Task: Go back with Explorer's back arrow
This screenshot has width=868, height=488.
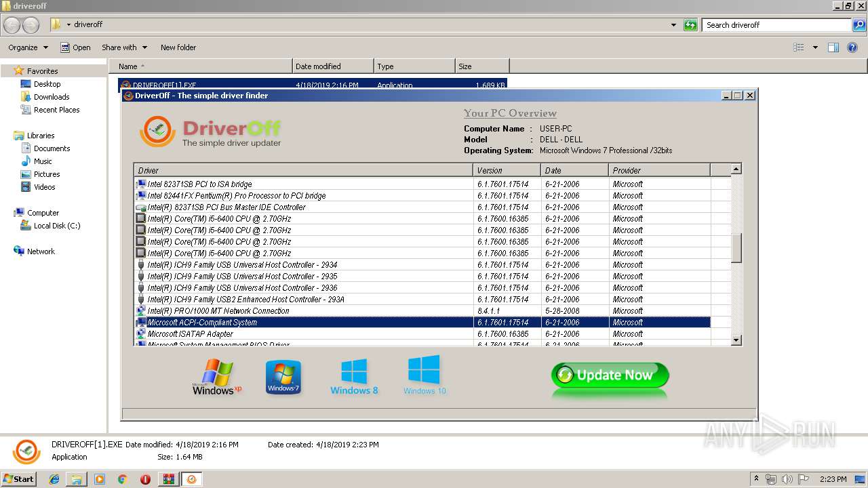Action: pyautogui.click(x=12, y=25)
